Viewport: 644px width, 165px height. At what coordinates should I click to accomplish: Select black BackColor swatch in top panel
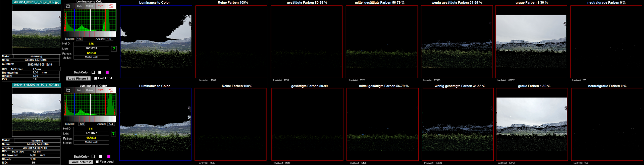pyautogui.click(x=93, y=72)
